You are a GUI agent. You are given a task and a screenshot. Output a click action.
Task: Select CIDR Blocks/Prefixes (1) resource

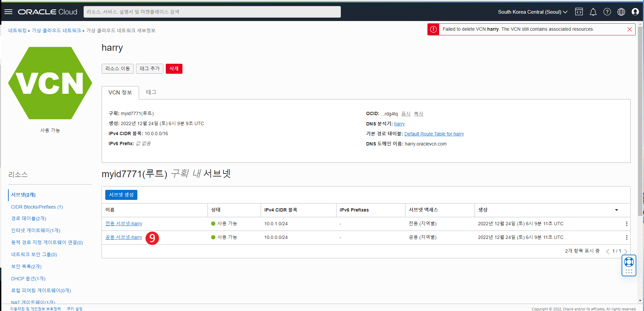pyautogui.click(x=37, y=207)
